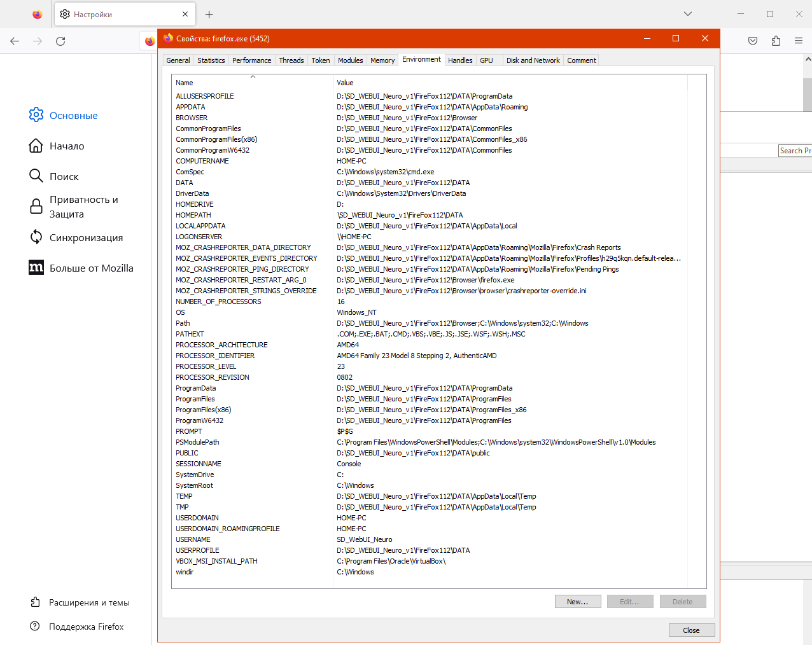This screenshot has height=645, width=812.
Task: Open Поддержка Firefox help link
Action: tap(77, 627)
